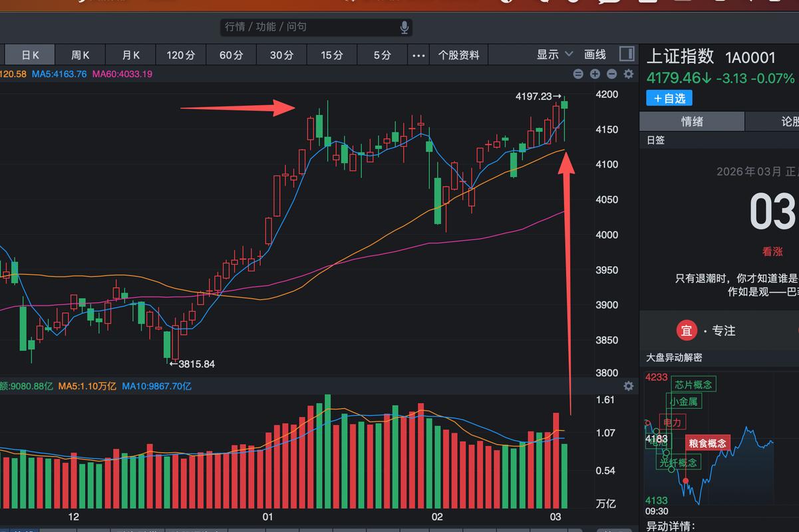Image resolution: width=799 pixels, height=532 pixels.
Task: Click the current price 4179.46
Action: [674, 78]
